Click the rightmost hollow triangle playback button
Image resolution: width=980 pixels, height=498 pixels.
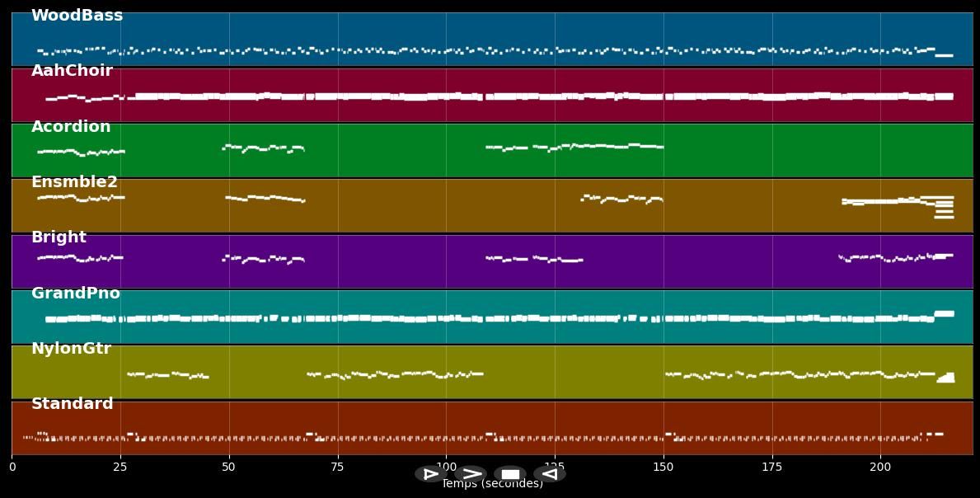click(549, 474)
